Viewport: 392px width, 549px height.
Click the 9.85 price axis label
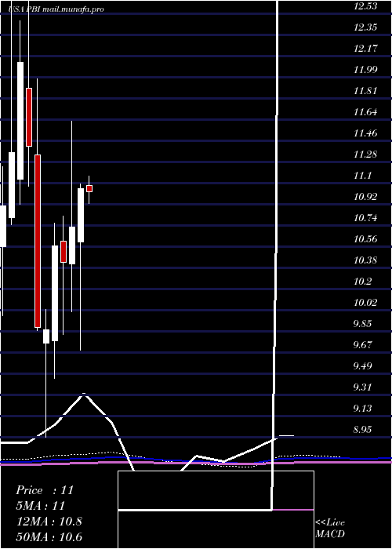[x=362, y=324]
